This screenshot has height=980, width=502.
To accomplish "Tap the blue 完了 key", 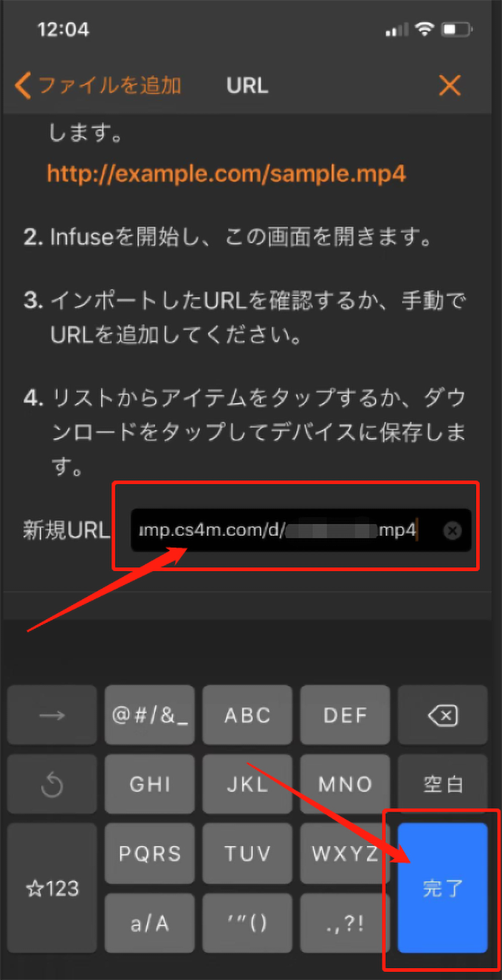I will pyautogui.click(x=443, y=888).
